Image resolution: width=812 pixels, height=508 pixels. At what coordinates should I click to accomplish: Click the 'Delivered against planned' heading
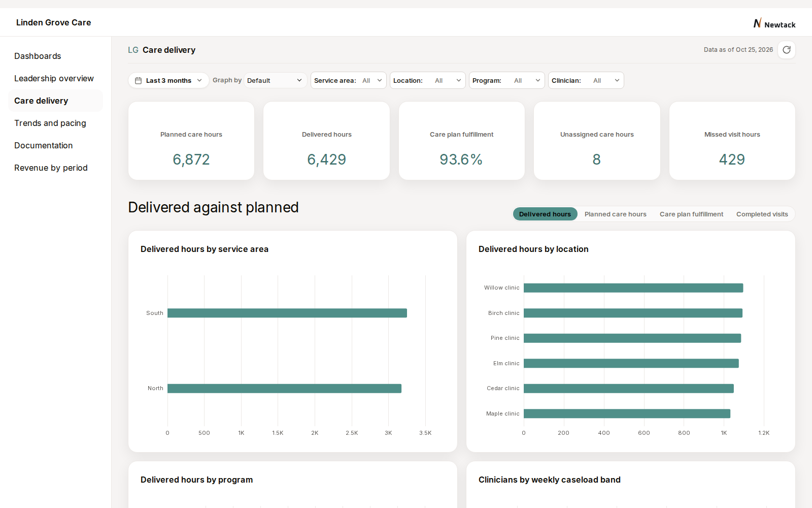click(x=213, y=207)
